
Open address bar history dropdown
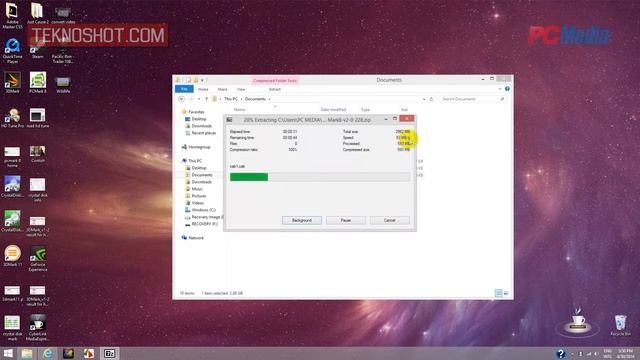[424, 99]
